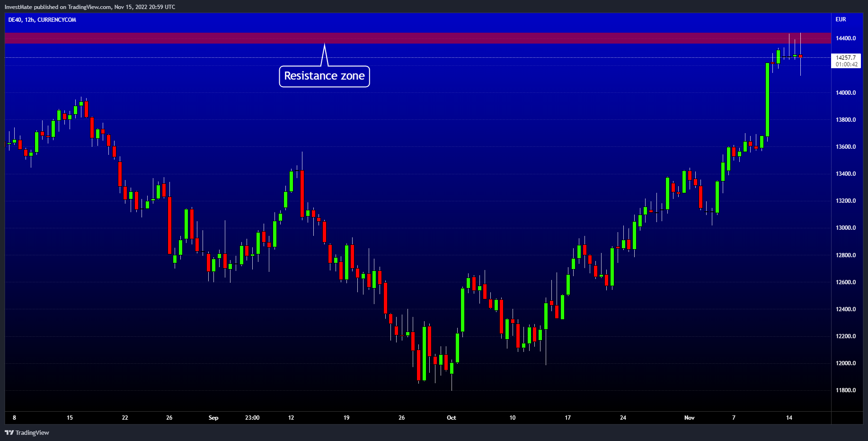Click the 13200.0 price axis label
This screenshot has height=441, width=868.
[846, 201]
